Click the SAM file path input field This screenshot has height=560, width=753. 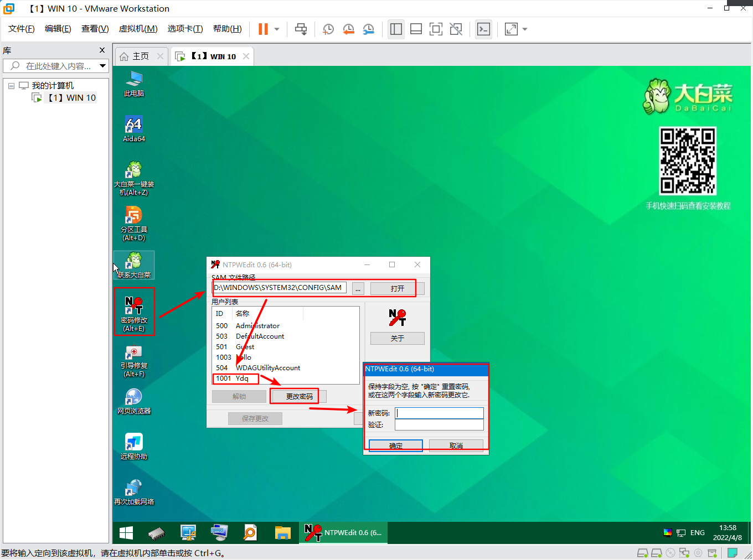[280, 288]
